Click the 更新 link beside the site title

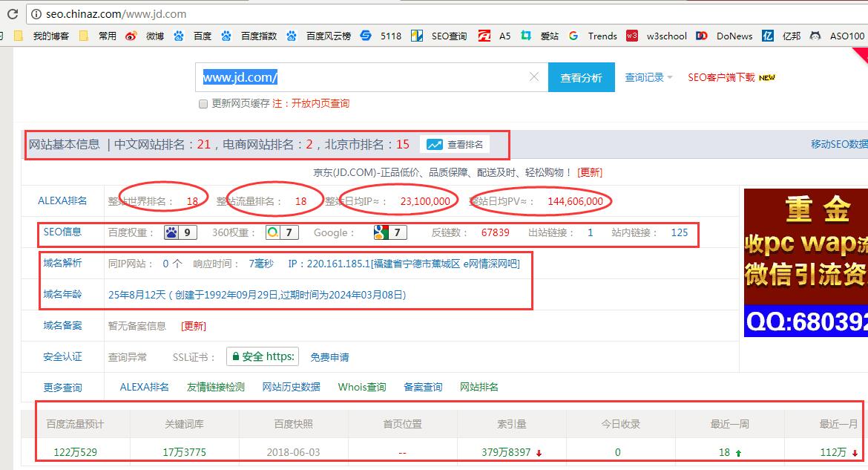590,172
